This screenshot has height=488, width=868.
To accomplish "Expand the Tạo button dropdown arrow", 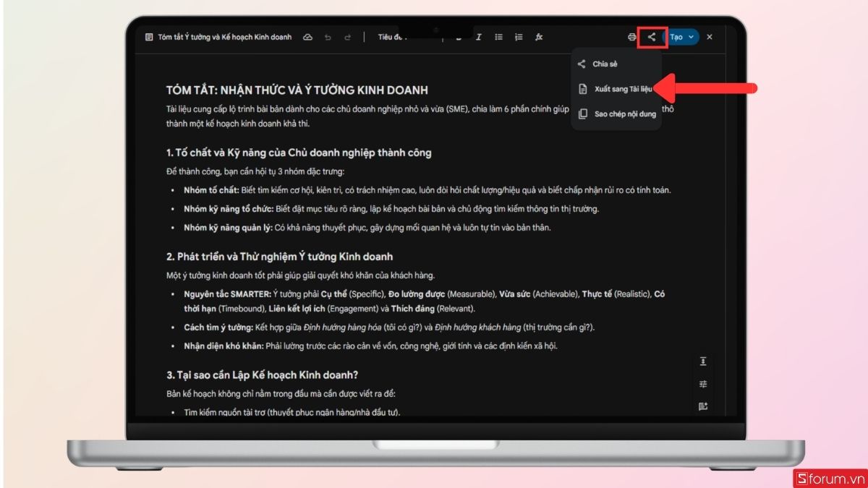I will tap(692, 37).
